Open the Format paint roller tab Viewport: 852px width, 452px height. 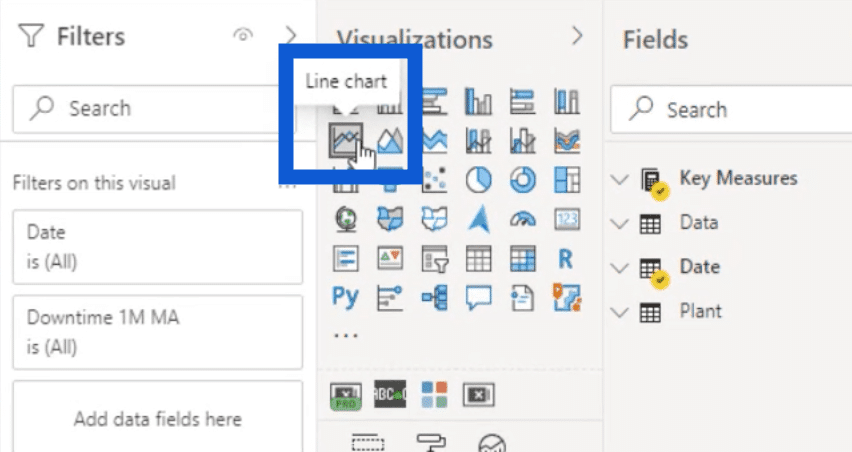430,442
